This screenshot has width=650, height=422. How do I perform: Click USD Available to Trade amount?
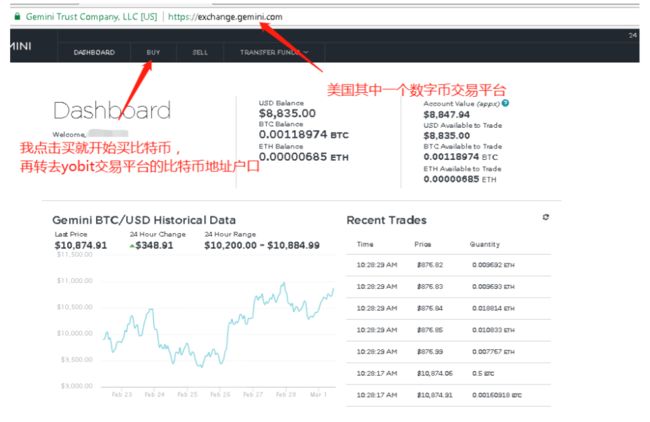pos(446,136)
